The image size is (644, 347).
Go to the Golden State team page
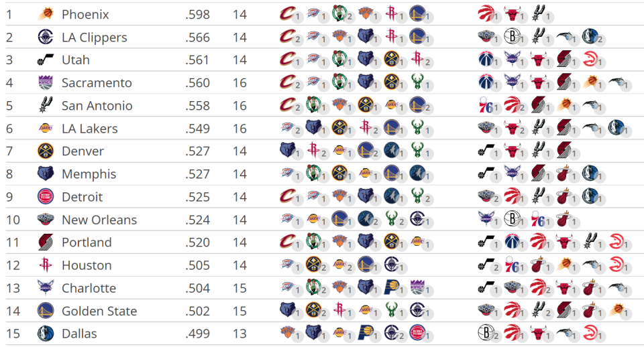99,311
